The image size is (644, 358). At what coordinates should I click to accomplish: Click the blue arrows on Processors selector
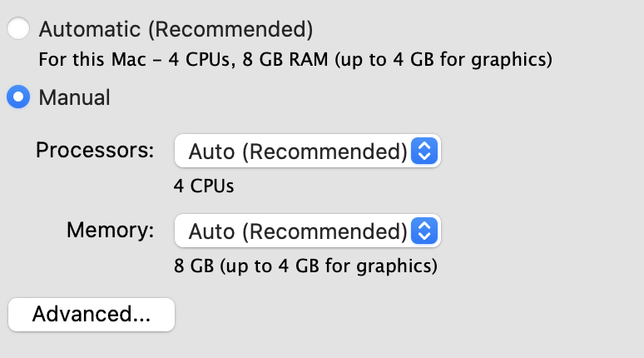click(424, 152)
